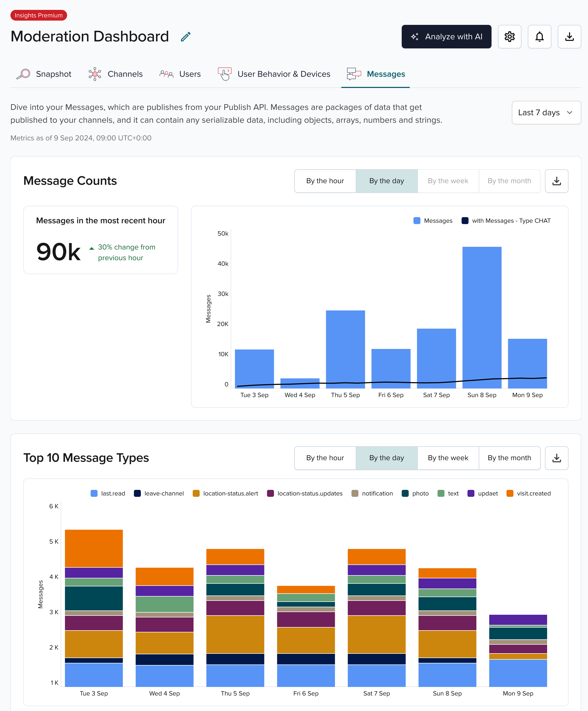Screen dimensions: 588x711
Task: Download Message Counts chart data
Action: click(556, 181)
